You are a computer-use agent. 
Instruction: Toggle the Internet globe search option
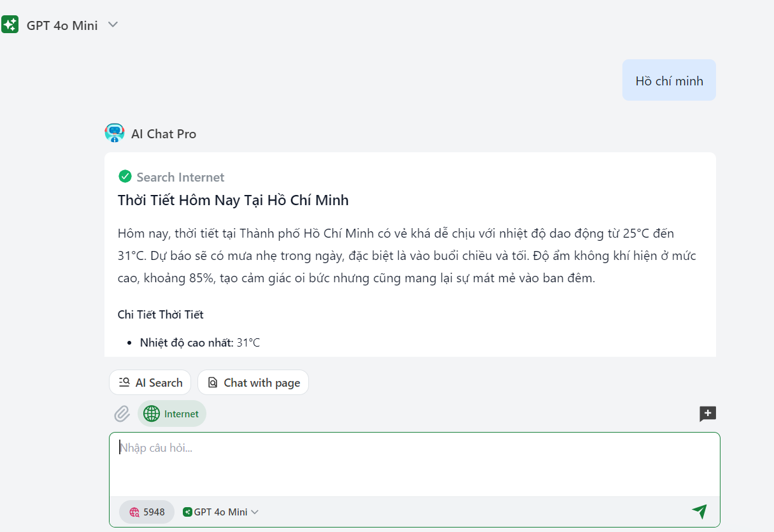tap(172, 414)
